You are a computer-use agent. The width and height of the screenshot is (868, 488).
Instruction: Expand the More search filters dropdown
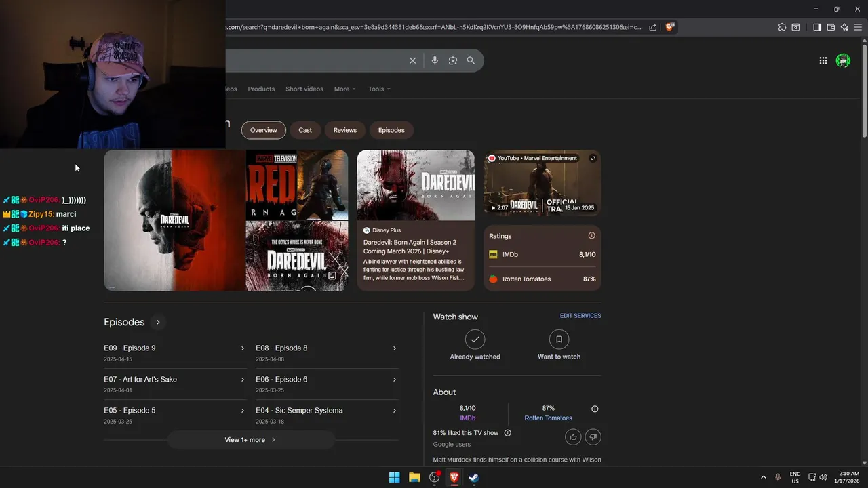pos(344,89)
